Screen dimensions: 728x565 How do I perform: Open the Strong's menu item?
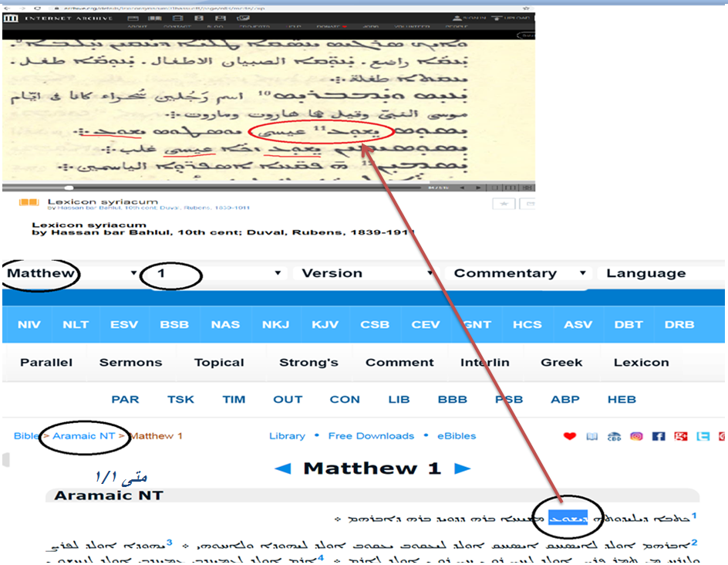(x=308, y=363)
